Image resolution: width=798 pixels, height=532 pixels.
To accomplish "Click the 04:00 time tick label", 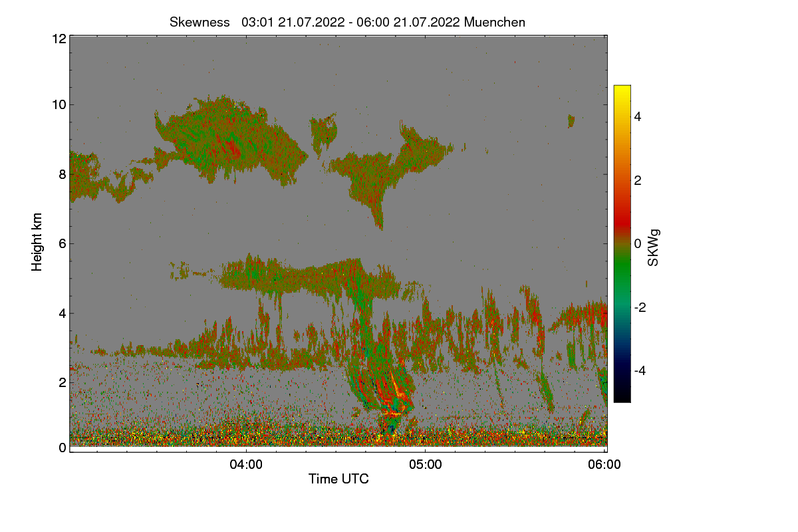I will coord(246,465).
